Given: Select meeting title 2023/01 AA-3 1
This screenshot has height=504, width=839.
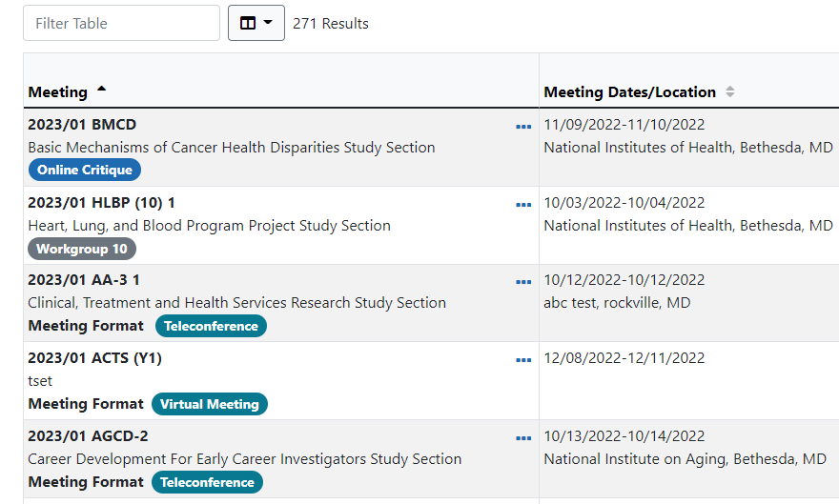Looking at the screenshot, I should (x=84, y=280).
